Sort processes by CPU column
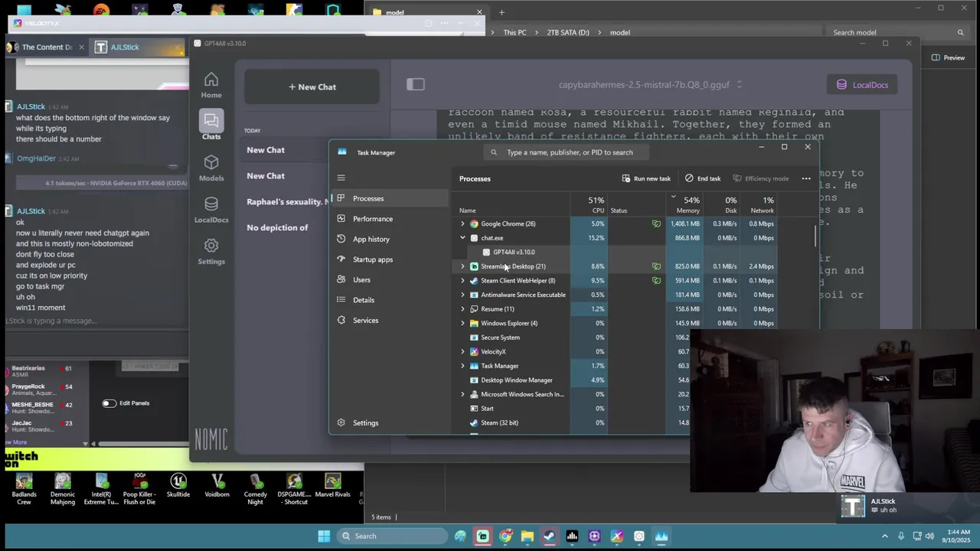 click(591, 204)
